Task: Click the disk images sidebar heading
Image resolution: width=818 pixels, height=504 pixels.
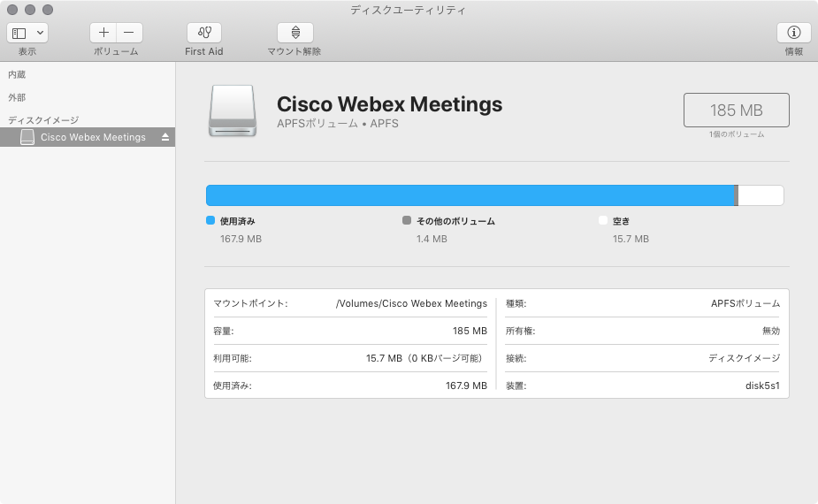Action: coord(43,119)
